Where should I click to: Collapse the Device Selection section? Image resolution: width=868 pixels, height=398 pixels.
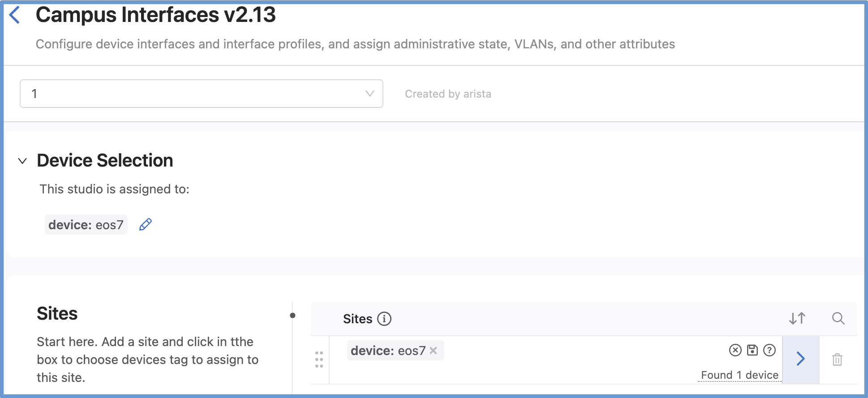point(22,161)
